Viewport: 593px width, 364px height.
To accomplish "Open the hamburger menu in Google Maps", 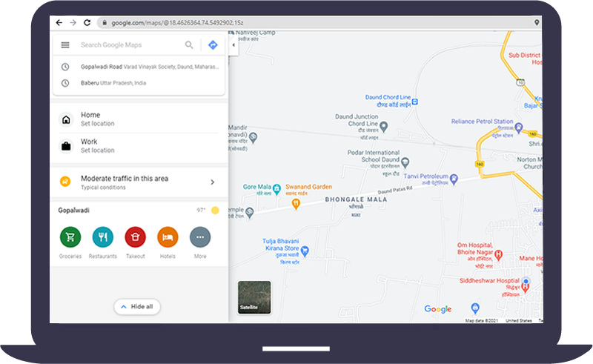I will pyautogui.click(x=65, y=45).
